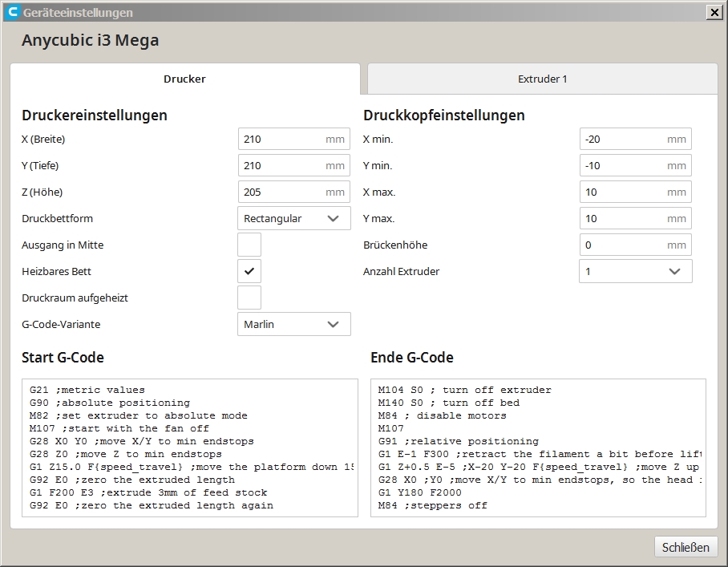Toggle the Druckraum aufgeheizt checkbox
The image size is (728, 567).
(x=249, y=298)
